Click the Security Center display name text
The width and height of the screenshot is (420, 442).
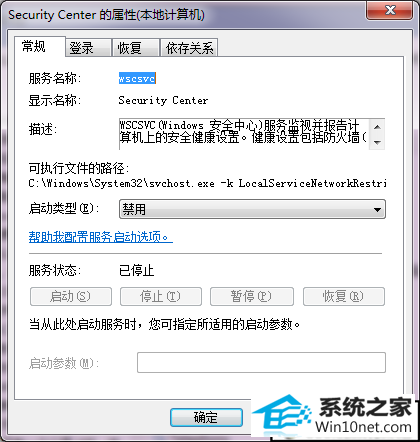(x=163, y=100)
